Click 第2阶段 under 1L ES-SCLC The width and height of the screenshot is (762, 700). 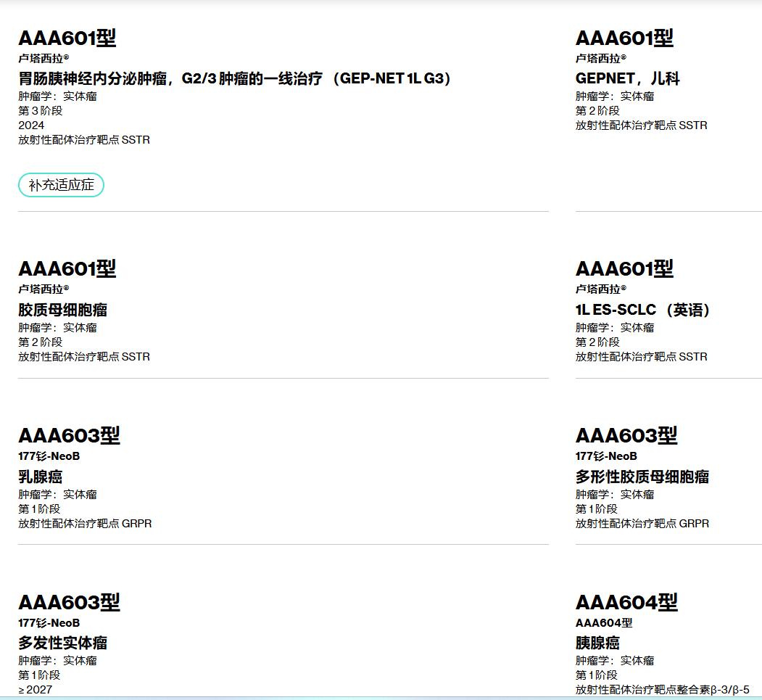click(x=597, y=342)
